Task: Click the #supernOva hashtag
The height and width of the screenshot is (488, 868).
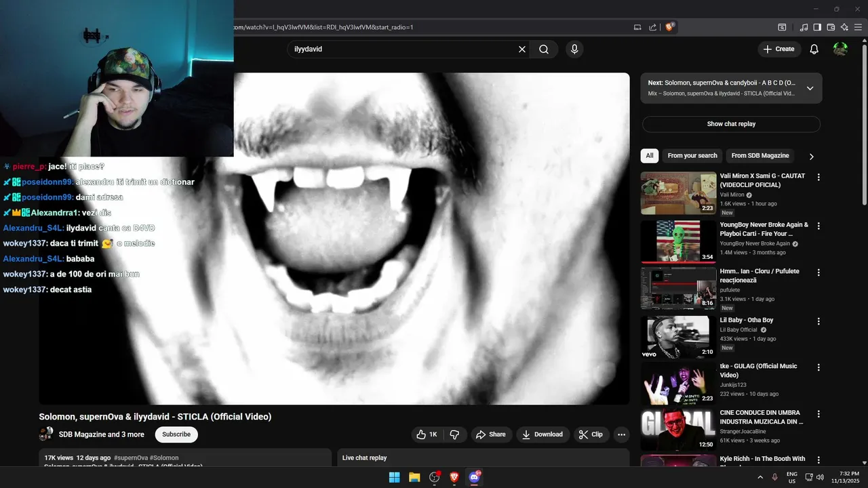Action: coord(131,458)
